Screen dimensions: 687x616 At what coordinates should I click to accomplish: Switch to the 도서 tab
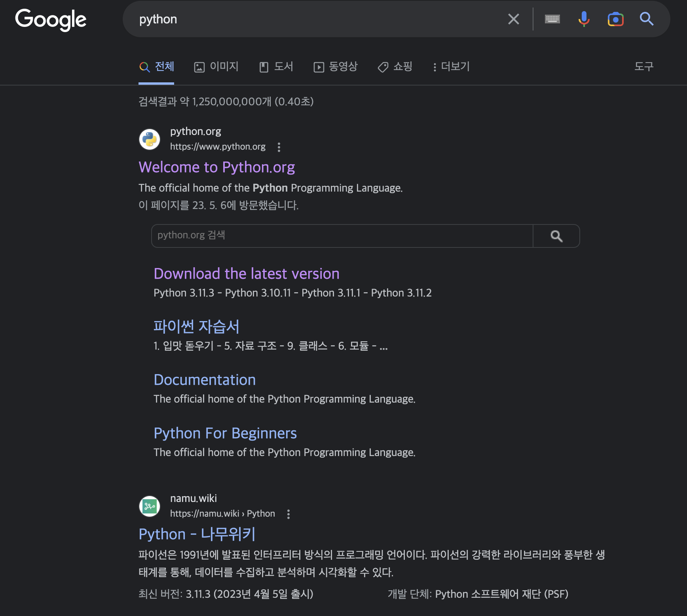(276, 67)
